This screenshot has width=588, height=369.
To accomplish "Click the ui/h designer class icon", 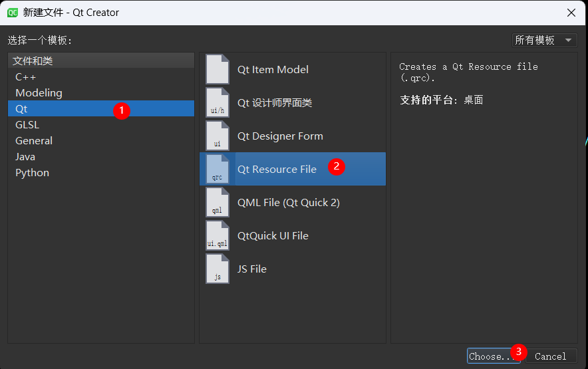I will [218, 102].
